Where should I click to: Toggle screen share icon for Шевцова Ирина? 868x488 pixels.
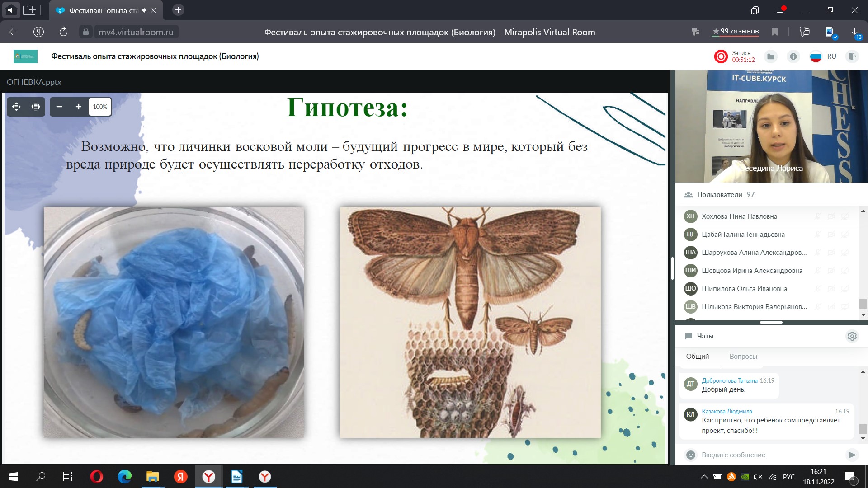(x=844, y=271)
